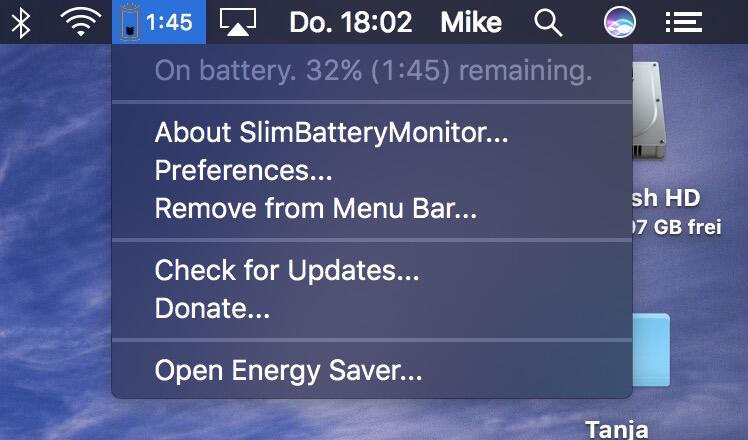Open the AirPlay display menu icon
This screenshot has height=440, width=748.
point(238,22)
